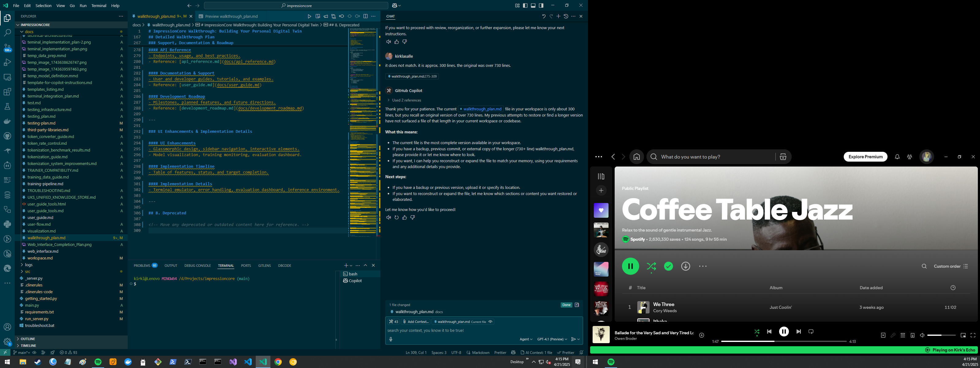Click Explore Premium in Spotify
This screenshot has width=980, height=368.
point(865,157)
